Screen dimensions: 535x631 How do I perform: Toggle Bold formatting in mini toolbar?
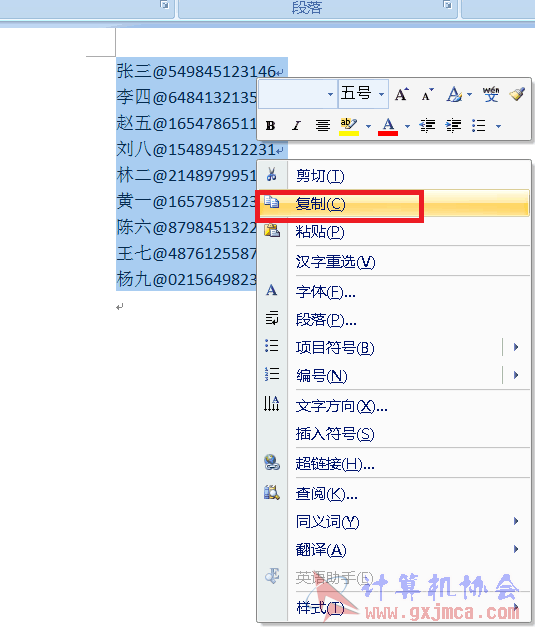point(271,126)
